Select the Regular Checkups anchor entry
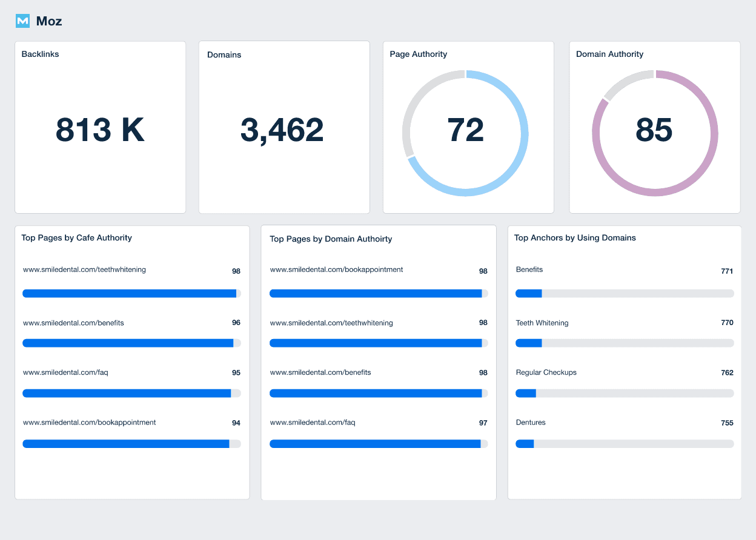756x540 pixels. click(546, 372)
